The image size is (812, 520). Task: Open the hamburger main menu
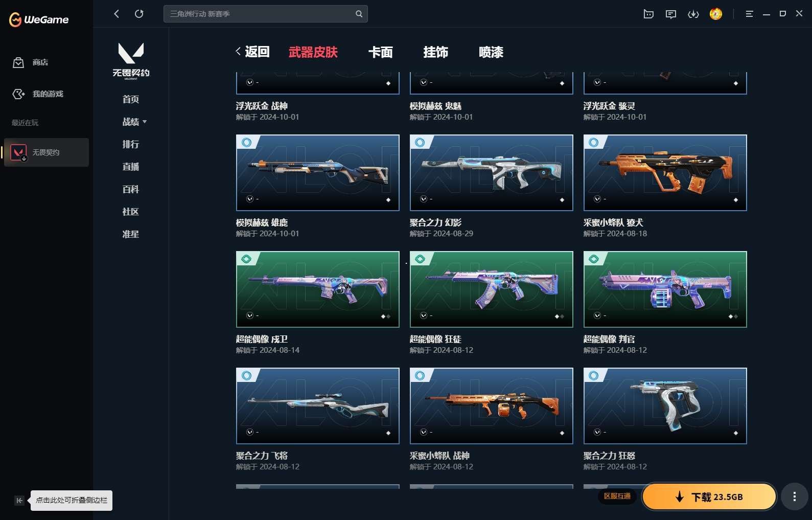pyautogui.click(x=749, y=14)
